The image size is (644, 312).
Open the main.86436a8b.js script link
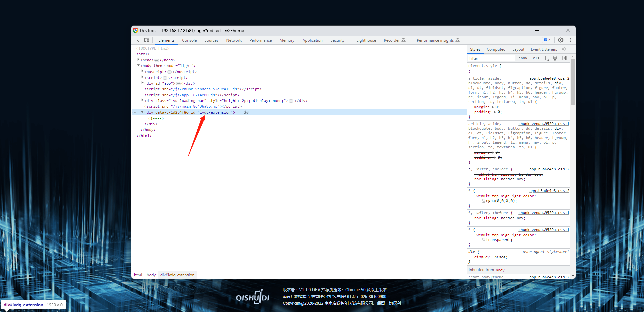pyautogui.click(x=195, y=107)
